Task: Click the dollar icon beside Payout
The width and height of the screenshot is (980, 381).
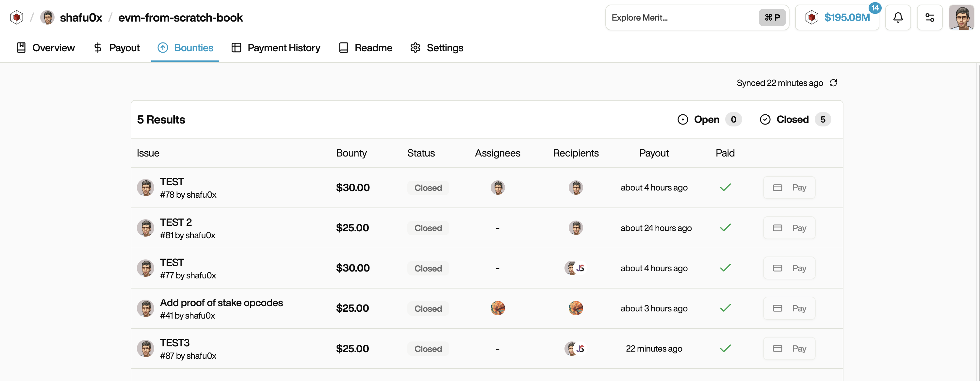Action: click(x=98, y=48)
